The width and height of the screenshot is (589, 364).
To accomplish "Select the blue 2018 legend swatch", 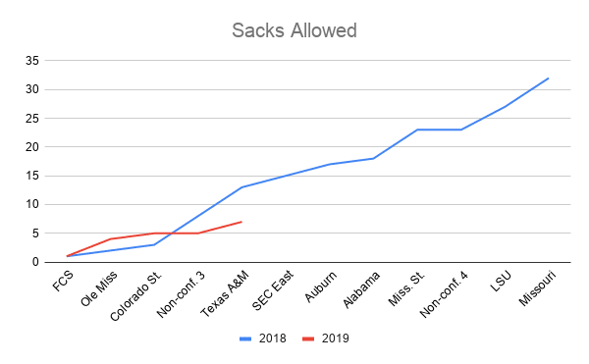I will click(245, 338).
